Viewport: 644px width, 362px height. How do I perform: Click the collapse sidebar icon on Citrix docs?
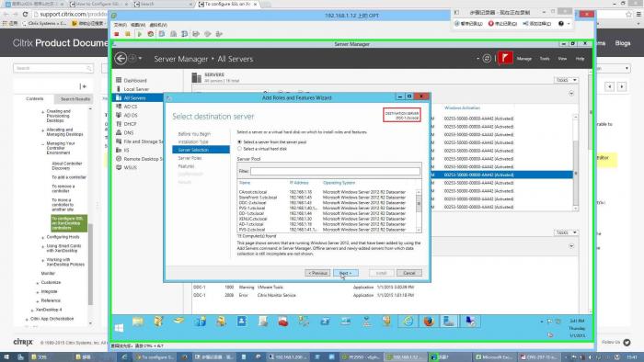click(x=83, y=86)
